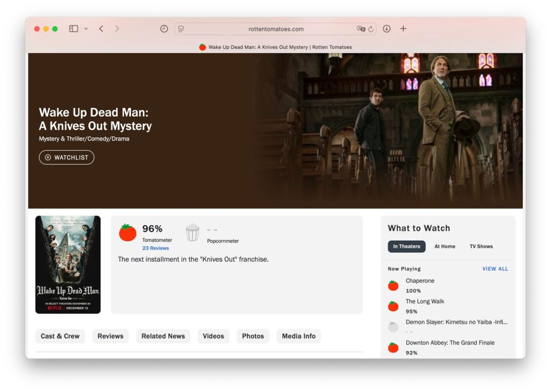Open the Safari downloads icon

point(387,29)
